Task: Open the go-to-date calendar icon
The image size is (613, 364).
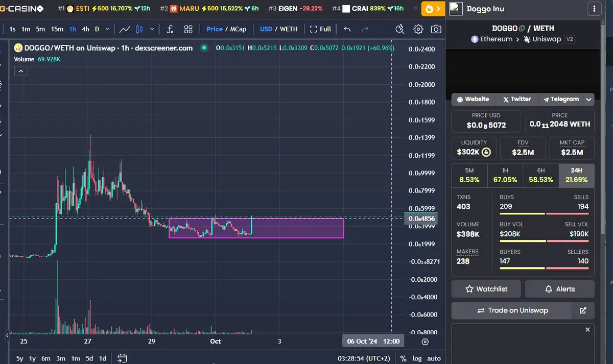Action: point(122,358)
